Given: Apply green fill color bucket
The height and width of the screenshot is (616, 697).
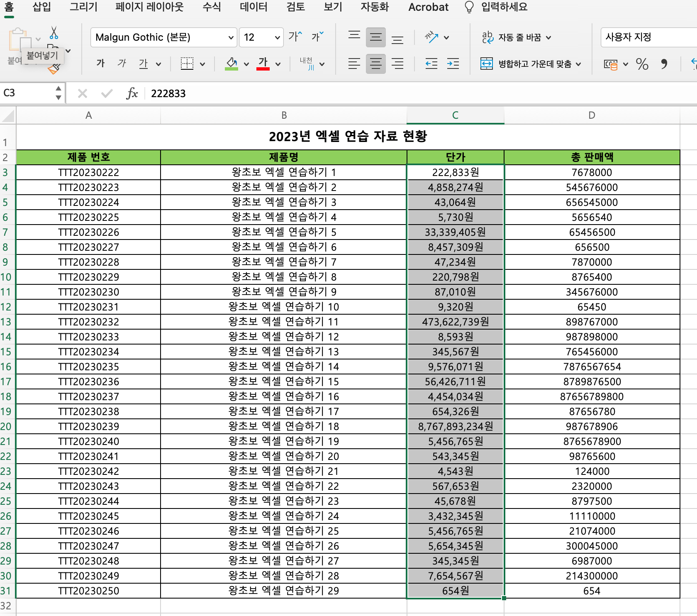Looking at the screenshot, I should [x=232, y=64].
